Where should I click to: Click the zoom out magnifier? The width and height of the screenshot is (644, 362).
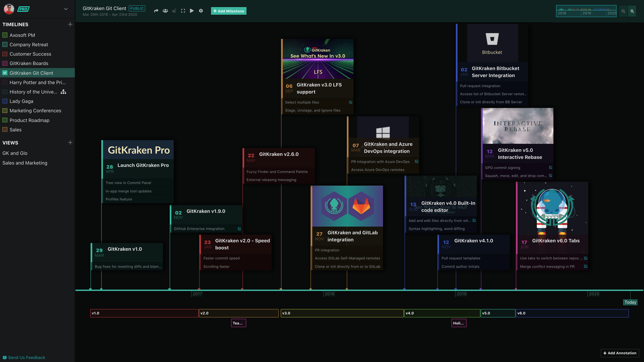point(623,11)
